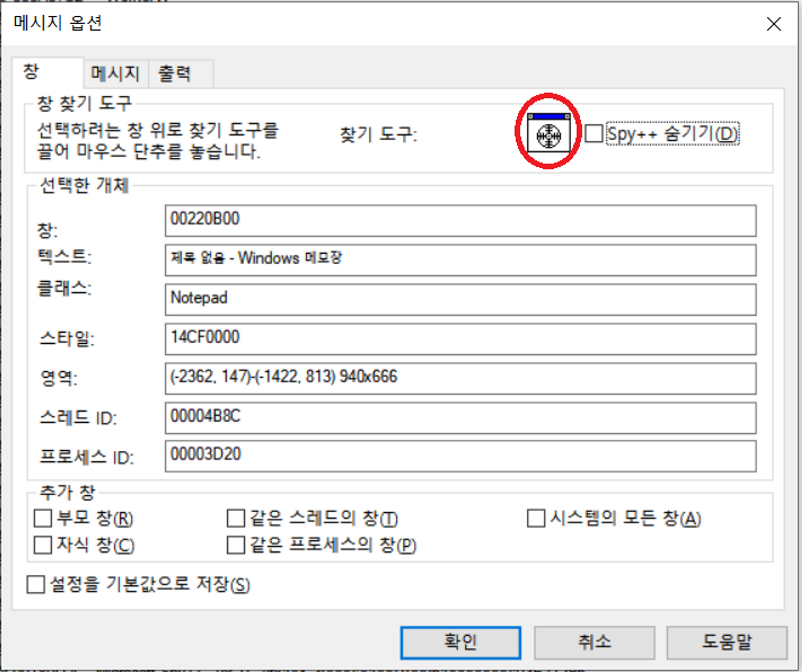Enable the Spy++ 숨기기 checkbox

tap(594, 133)
